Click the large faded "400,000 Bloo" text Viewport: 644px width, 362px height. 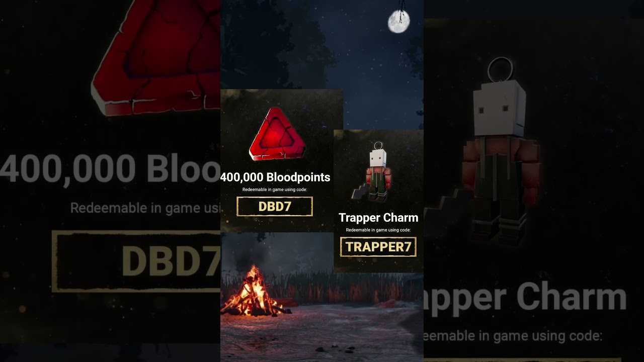[110, 167]
